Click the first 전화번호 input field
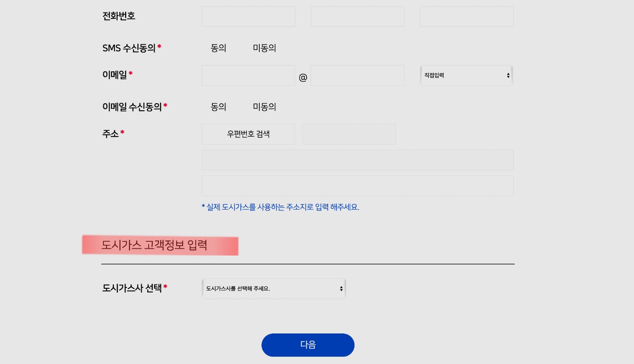This screenshot has height=364, width=634. click(248, 16)
